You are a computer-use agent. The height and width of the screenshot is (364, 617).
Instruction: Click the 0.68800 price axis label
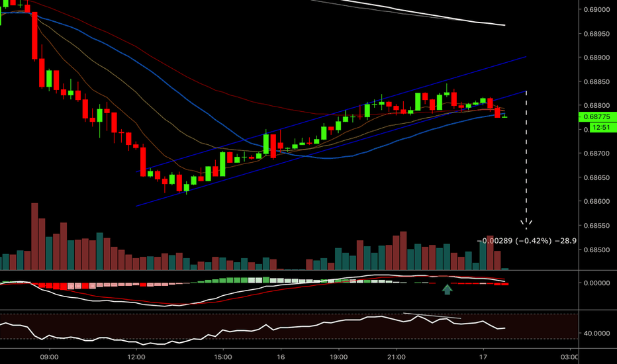click(x=597, y=105)
